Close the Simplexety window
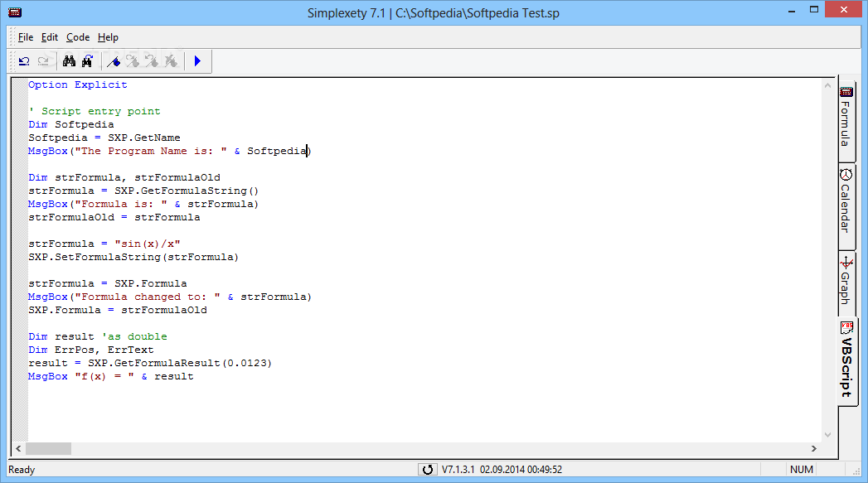This screenshot has height=483, width=868. pyautogui.click(x=844, y=9)
